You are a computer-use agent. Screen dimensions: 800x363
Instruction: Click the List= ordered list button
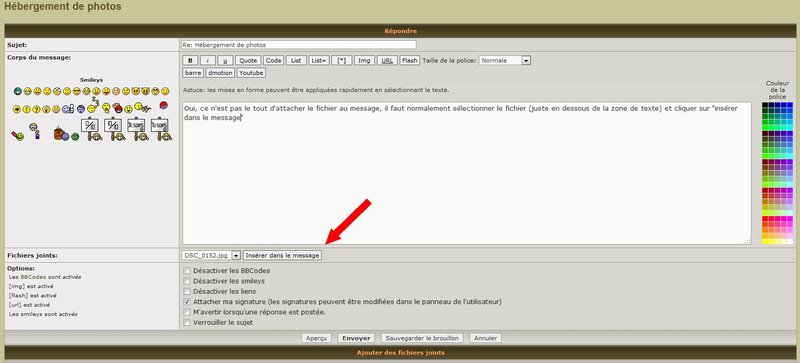319,60
